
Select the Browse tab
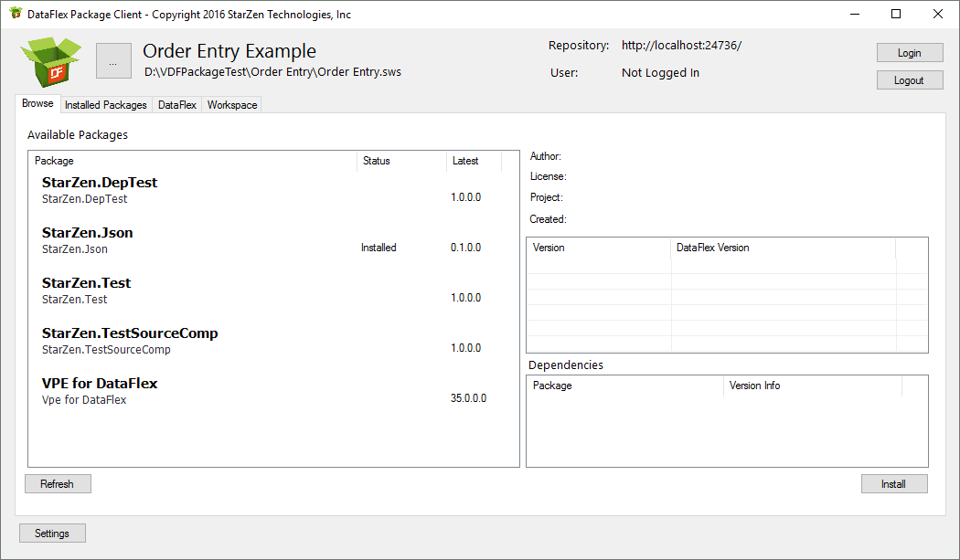point(37,103)
